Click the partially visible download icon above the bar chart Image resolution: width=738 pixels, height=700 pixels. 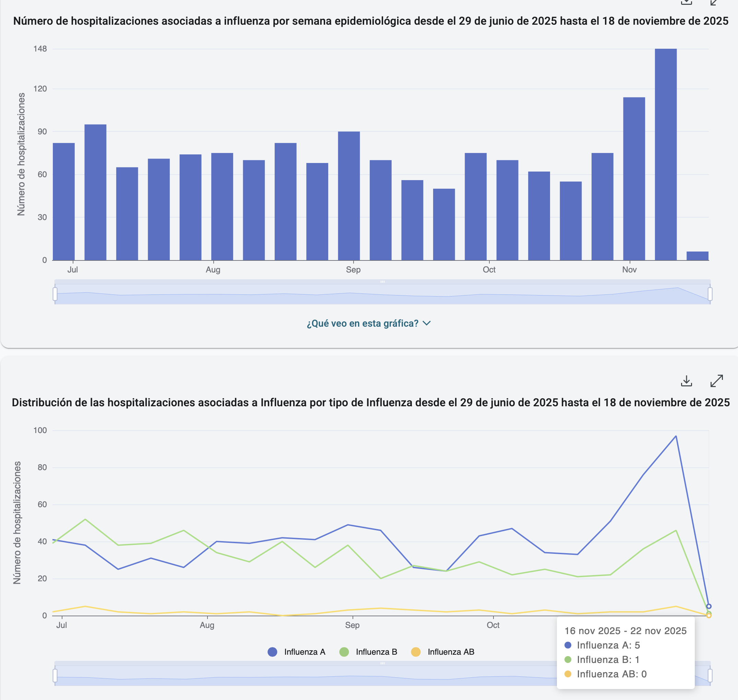point(686,2)
